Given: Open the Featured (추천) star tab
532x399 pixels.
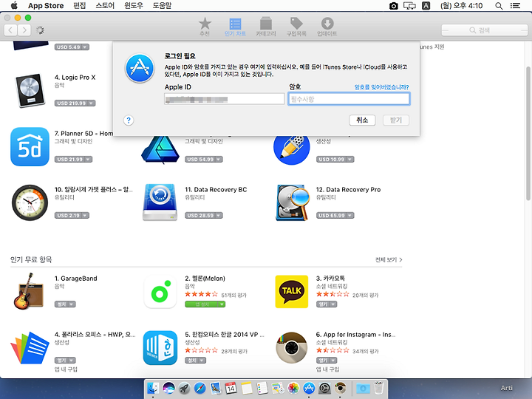Looking at the screenshot, I should pyautogui.click(x=205, y=27).
